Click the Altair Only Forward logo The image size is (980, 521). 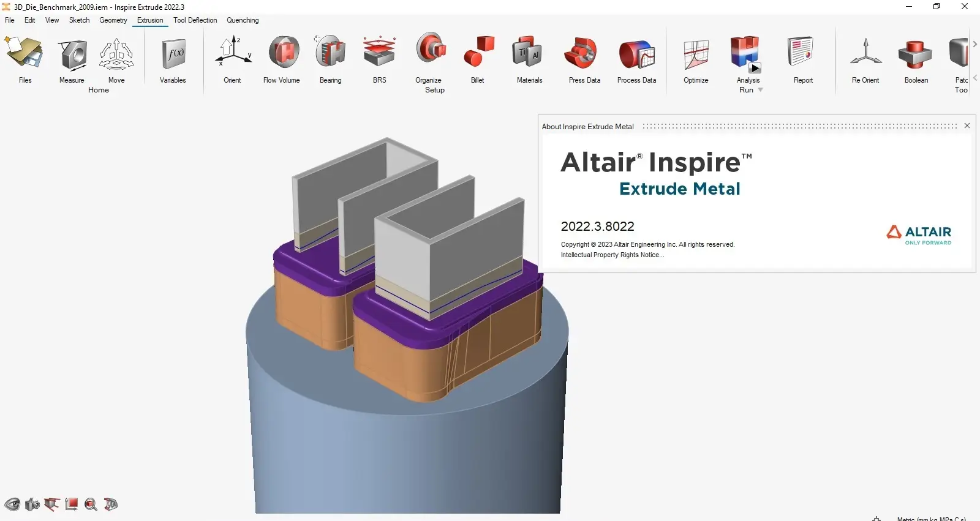(919, 235)
